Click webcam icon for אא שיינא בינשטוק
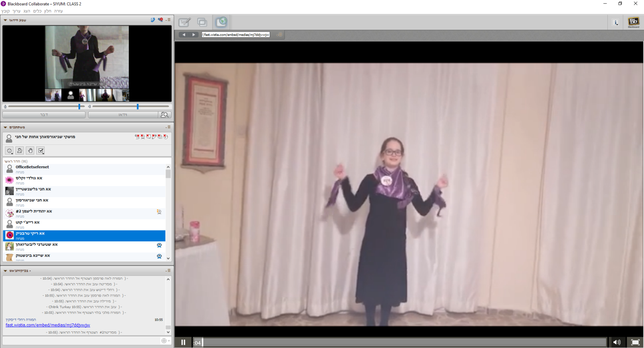 click(x=159, y=256)
